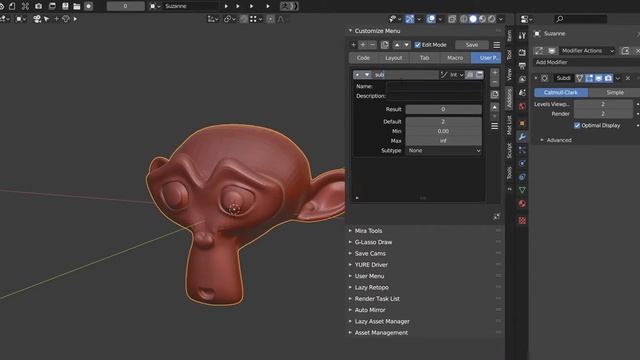Select the User P.. tab
The image size is (640, 360).
[487, 58]
